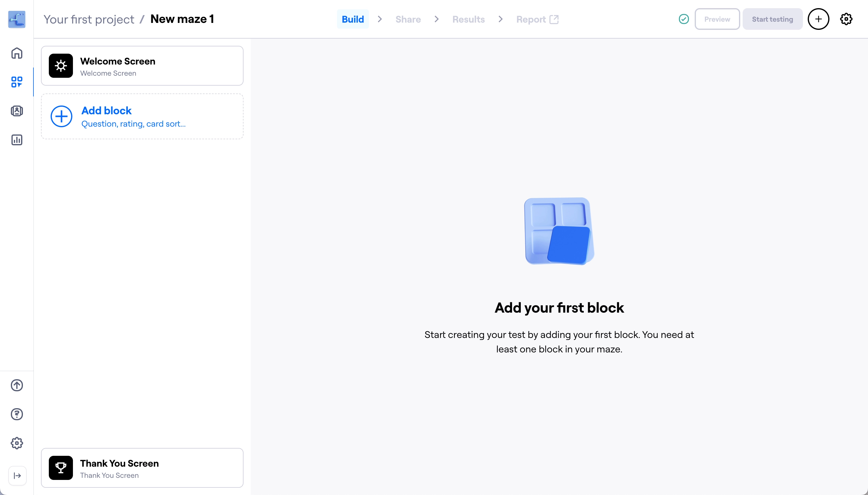The width and height of the screenshot is (868, 495).
Task: Open help via the question mark icon
Action: pos(17,414)
